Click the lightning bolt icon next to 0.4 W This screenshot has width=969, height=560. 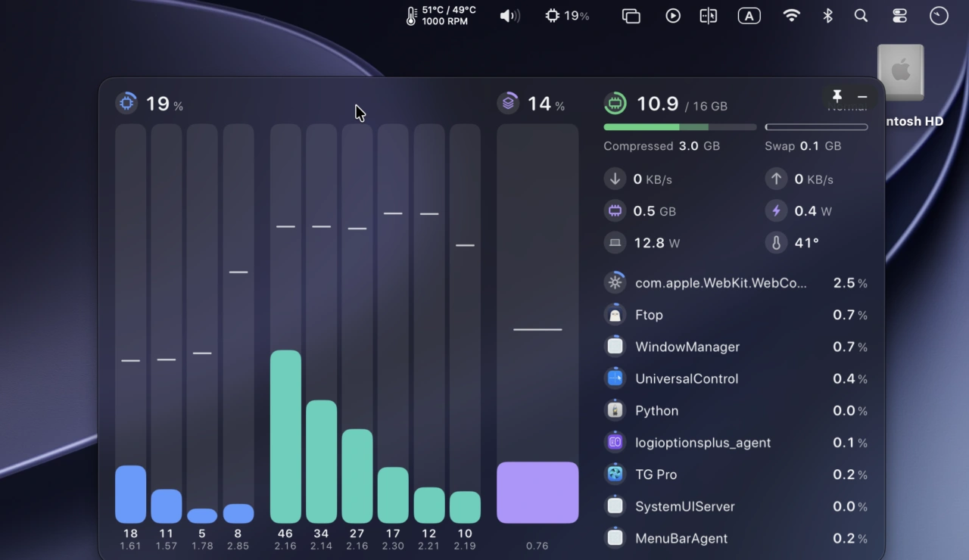click(x=776, y=211)
